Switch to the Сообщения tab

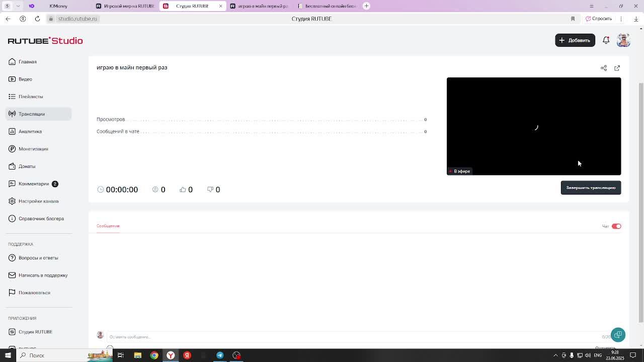(x=108, y=226)
